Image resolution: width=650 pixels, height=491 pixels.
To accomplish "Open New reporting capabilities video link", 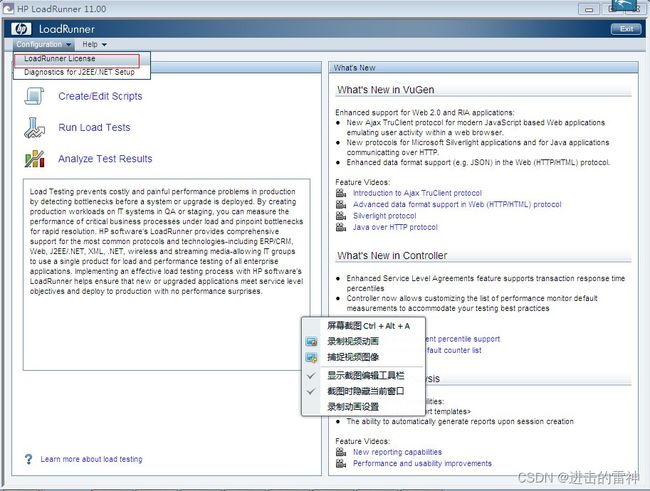I will point(397,452).
